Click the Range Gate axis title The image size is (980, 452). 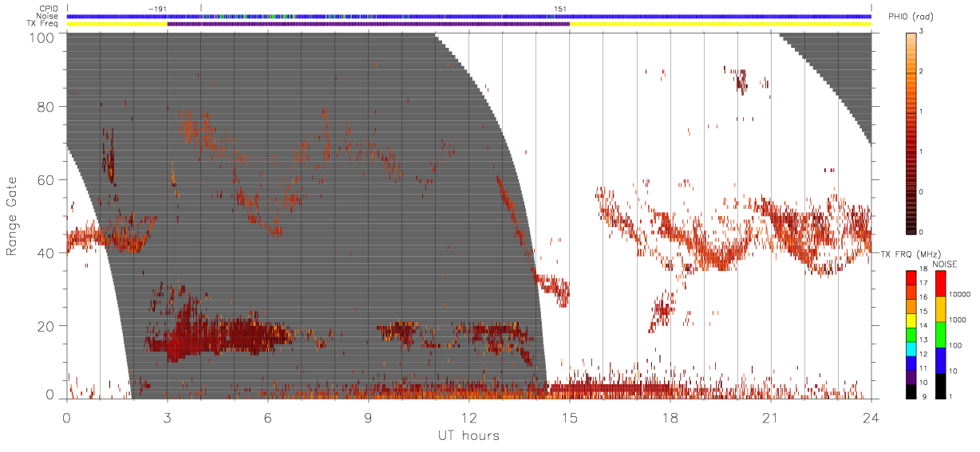12,217
